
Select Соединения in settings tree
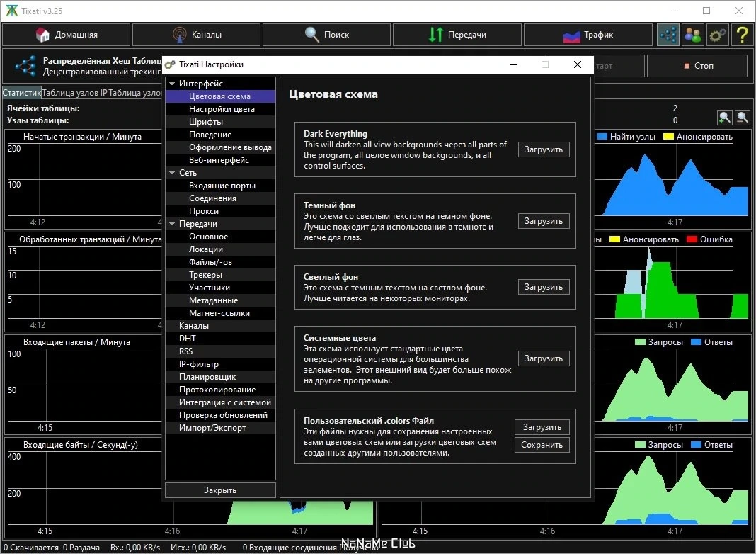(220, 198)
